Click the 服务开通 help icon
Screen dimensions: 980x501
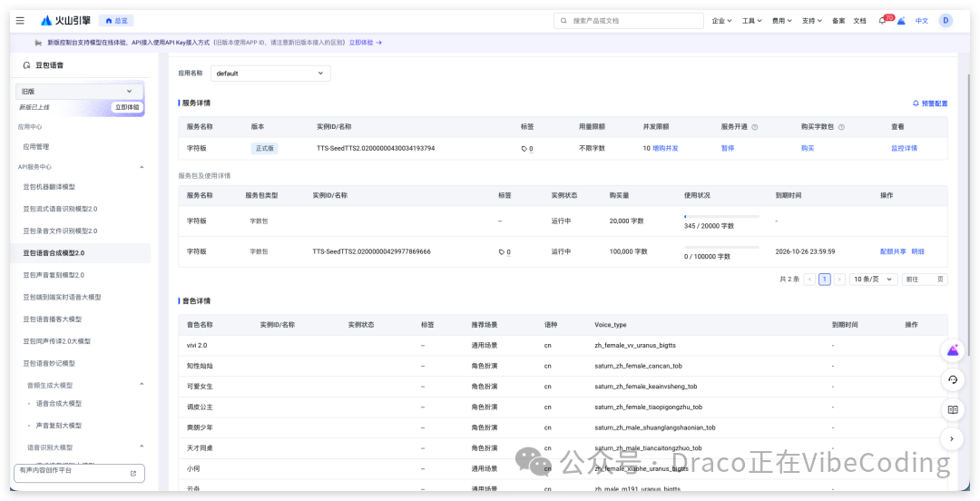point(754,127)
